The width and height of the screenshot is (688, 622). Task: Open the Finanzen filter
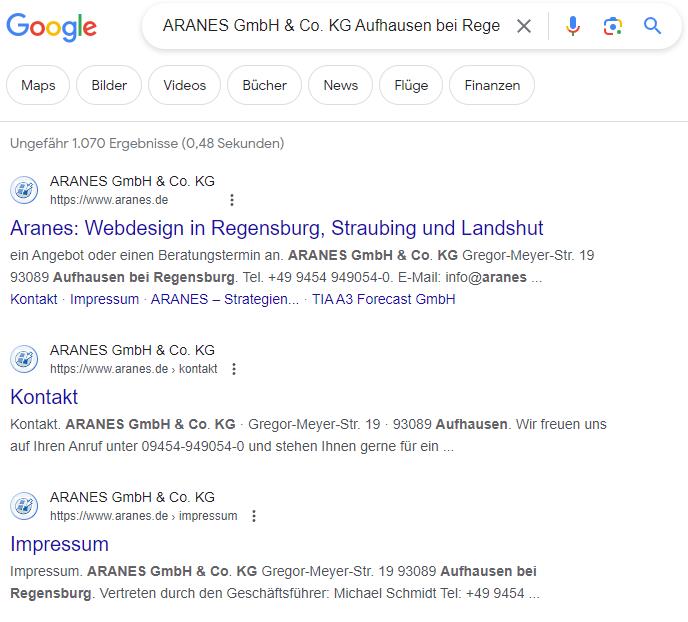click(x=492, y=85)
